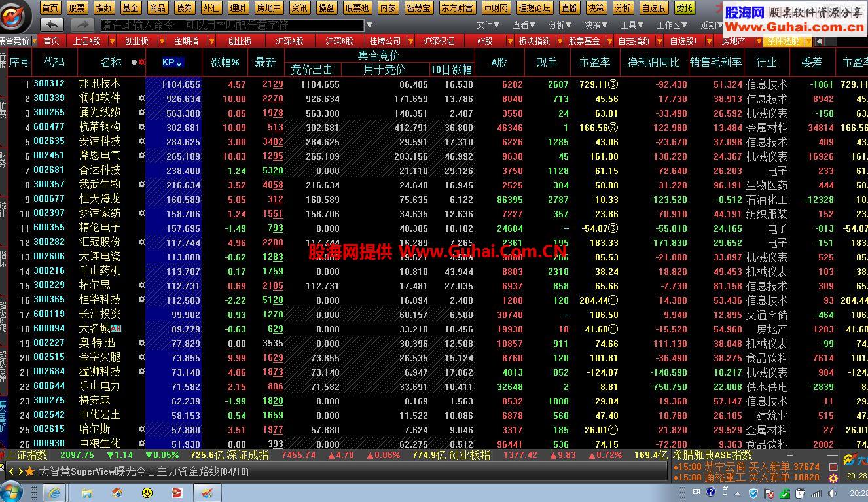Sort by the KP column header
Image resolution: width=868 pixels, height=502 pixels.
pos(173,62)
